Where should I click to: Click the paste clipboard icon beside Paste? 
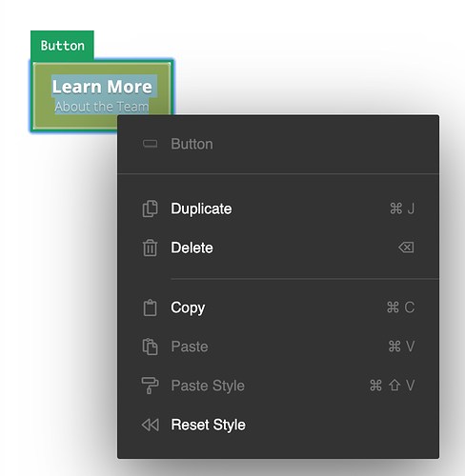[x=150, y=347]
